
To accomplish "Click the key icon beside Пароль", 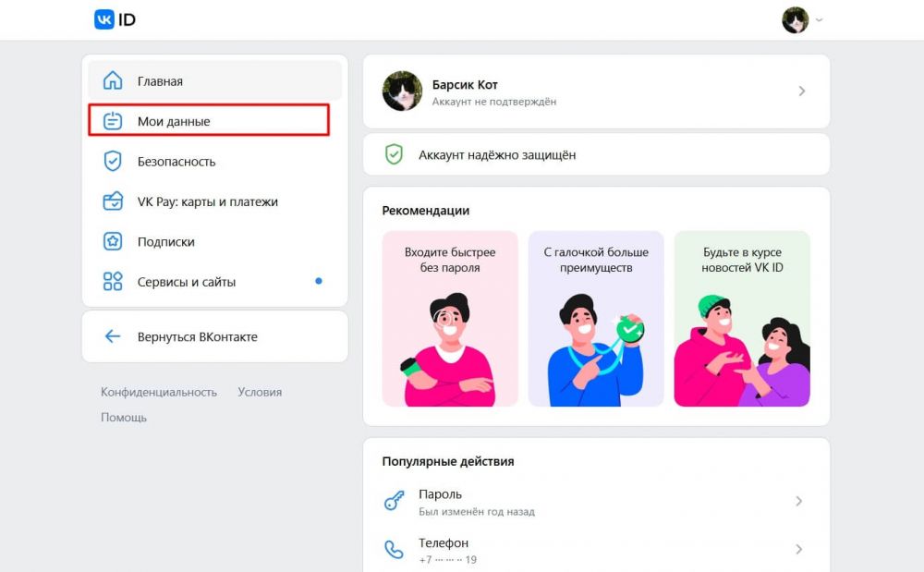I will point(395,501).
